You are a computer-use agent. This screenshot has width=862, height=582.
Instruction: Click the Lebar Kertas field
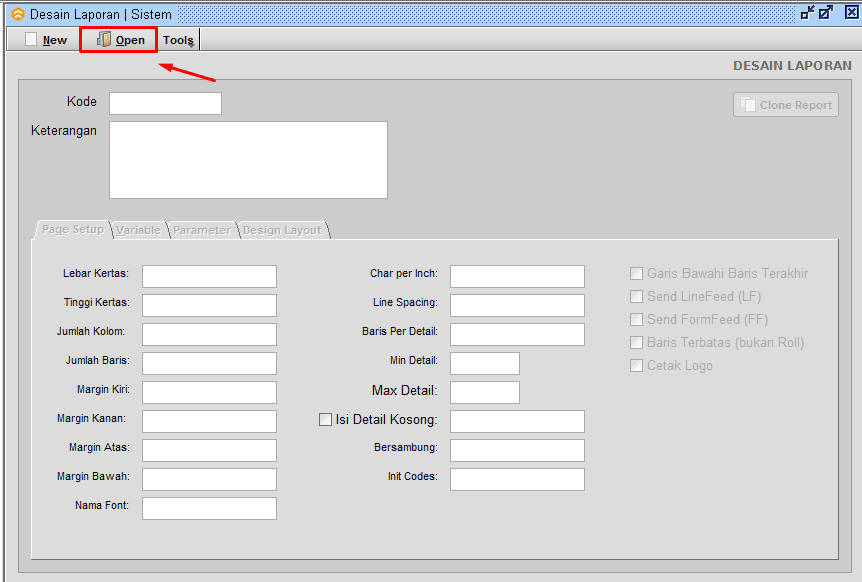pos(209,276)
